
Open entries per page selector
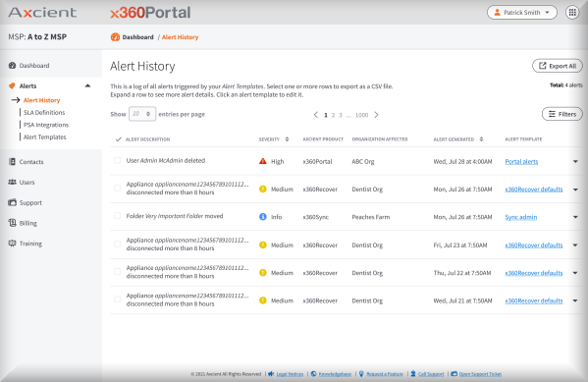point(142,114)
